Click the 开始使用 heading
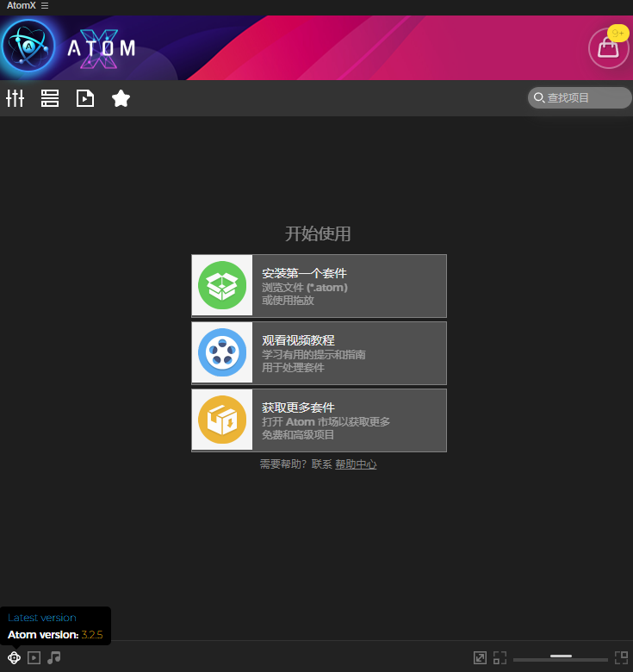Screen dimensions: 633x672 coord(318,234)
